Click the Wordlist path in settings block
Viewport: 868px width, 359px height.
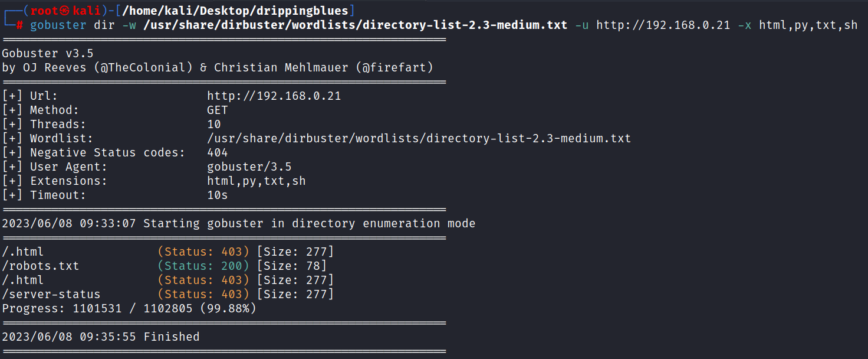point(419,139)
